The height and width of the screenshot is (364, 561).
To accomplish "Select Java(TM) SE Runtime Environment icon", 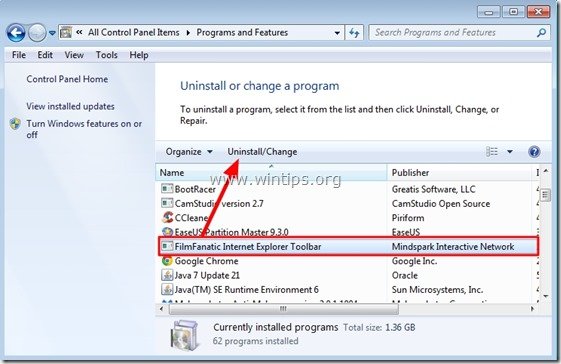I will click(167, 289).
